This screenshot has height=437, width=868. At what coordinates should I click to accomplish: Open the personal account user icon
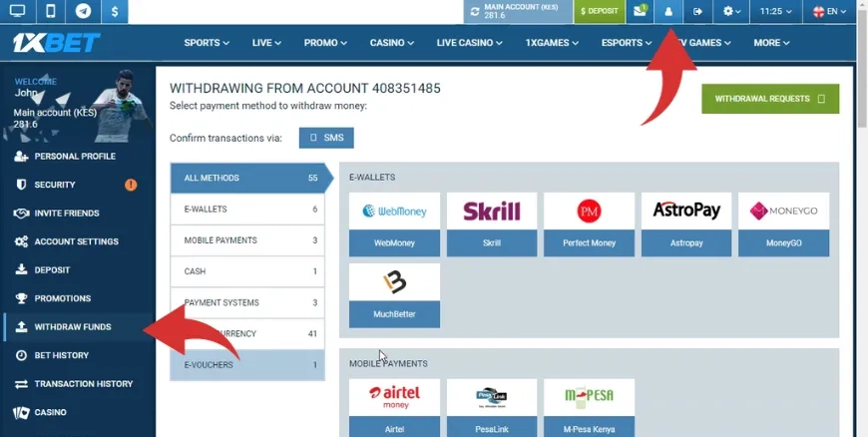click(x=668, y=11)
